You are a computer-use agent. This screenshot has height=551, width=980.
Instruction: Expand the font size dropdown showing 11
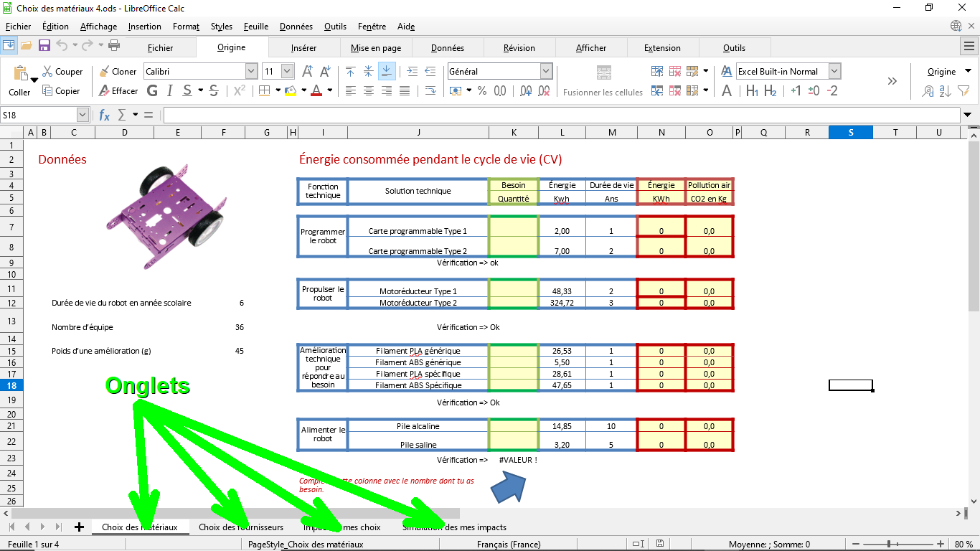[288, 72]
